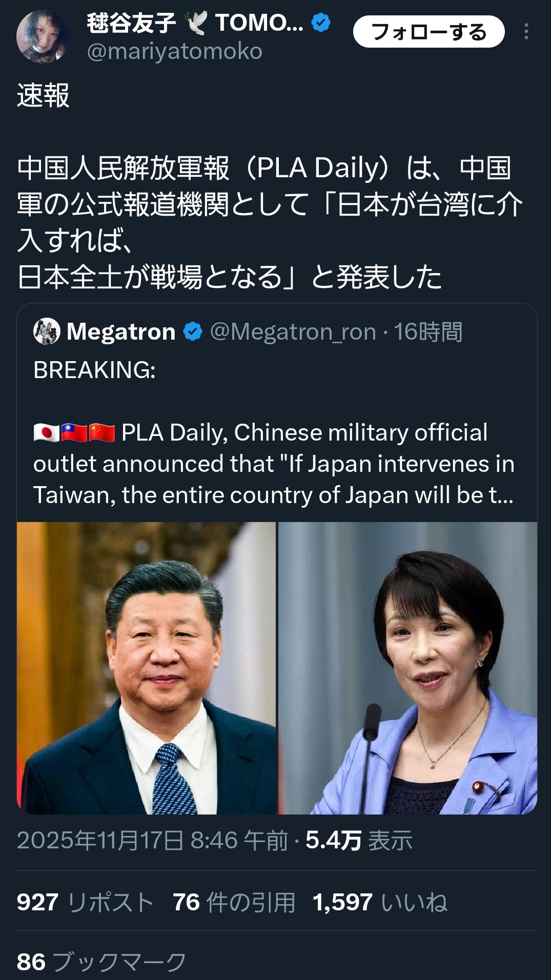The width and height of the screenshot is (551, 980).
Task: View the 76 件の引用 quotes
Action: click(234, 902)
